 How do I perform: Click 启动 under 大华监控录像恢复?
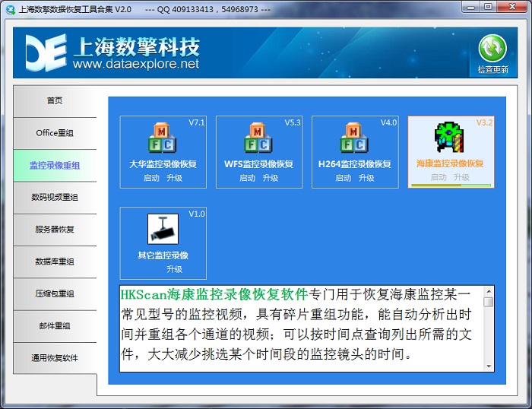pos(151,178)
